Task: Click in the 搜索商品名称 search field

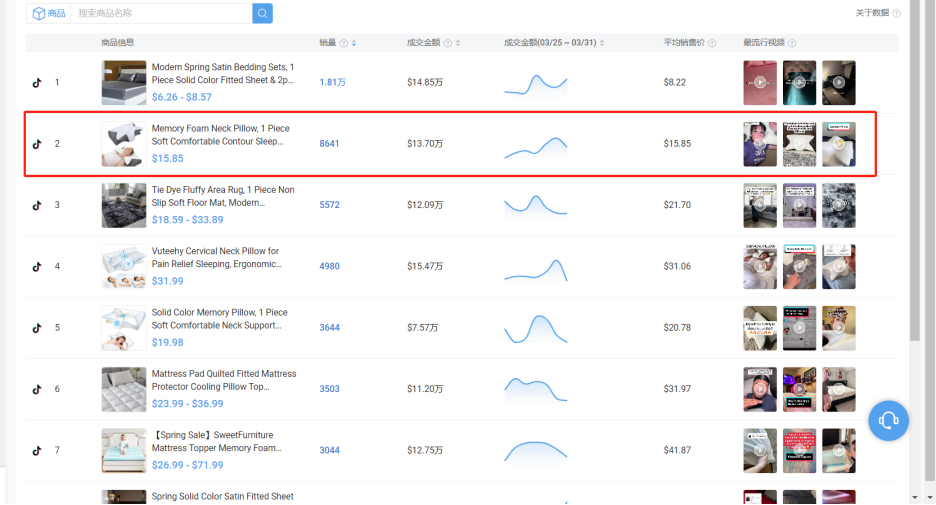Action: (161, 13)
